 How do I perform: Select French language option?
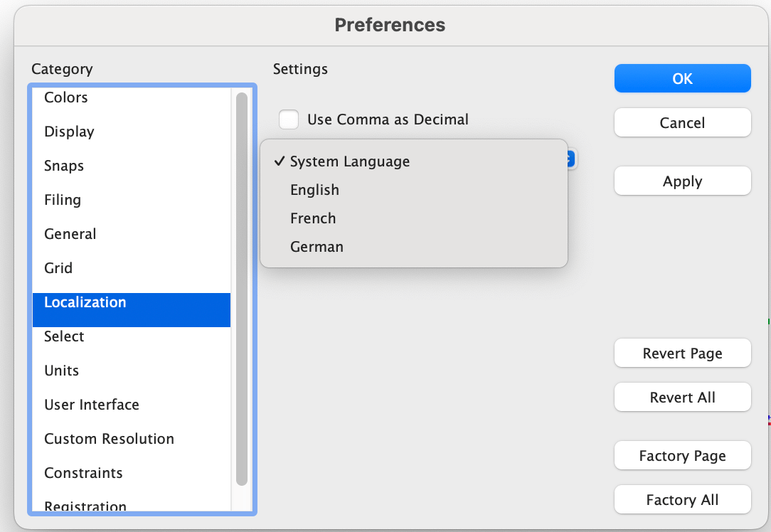tap(313, 218)
